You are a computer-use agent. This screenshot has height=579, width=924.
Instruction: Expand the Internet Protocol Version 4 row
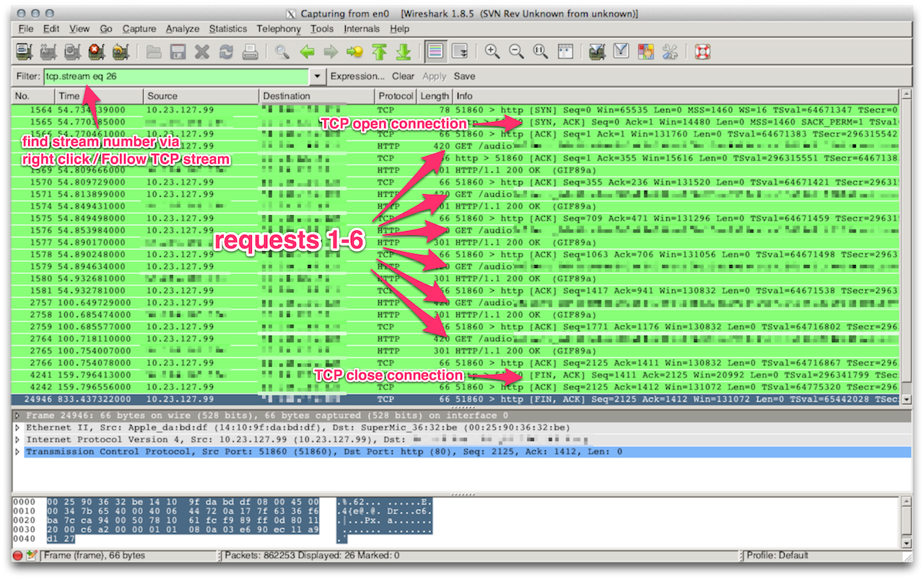(18, 440)
